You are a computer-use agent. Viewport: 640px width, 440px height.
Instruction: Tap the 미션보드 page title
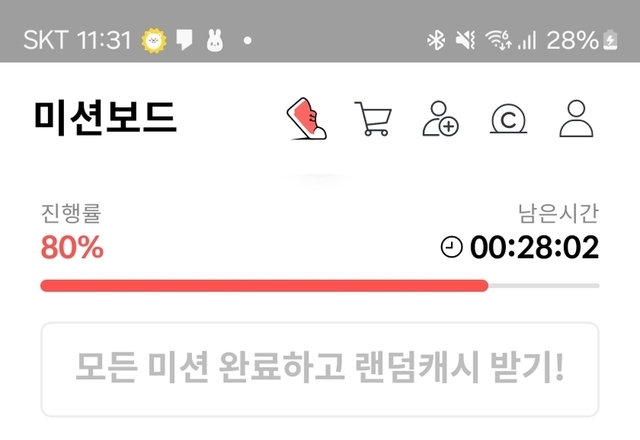106,118
